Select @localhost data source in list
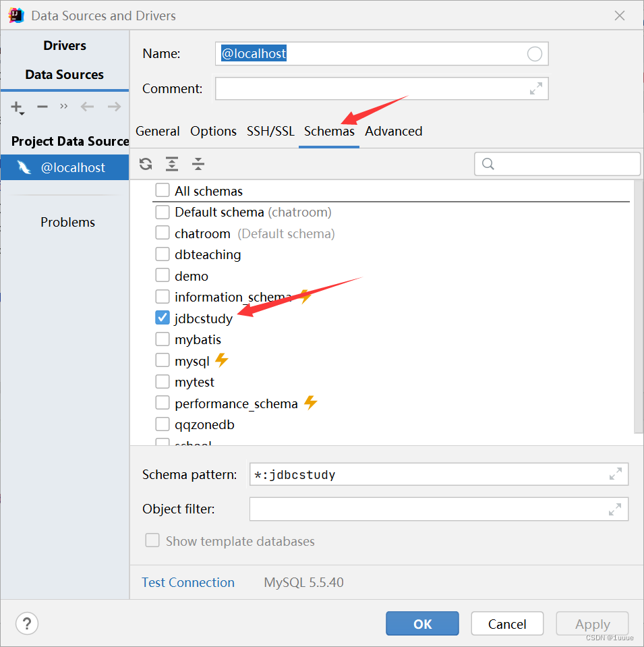 (x=65, y=167)
